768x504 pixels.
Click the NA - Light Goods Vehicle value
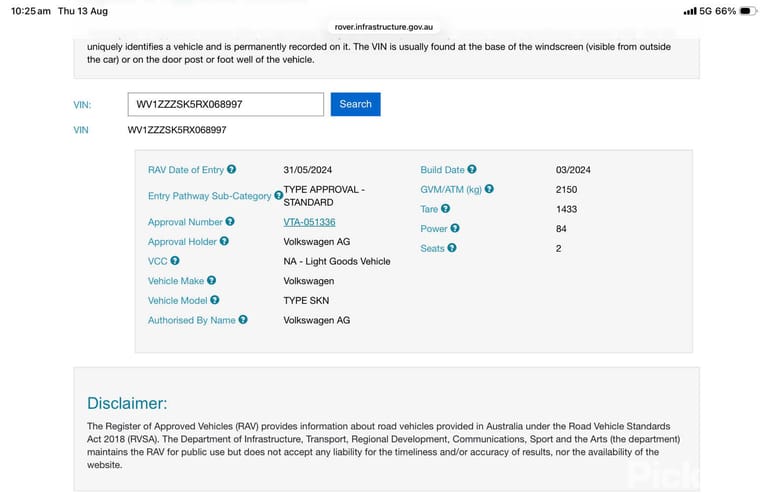tap(337, 262)
